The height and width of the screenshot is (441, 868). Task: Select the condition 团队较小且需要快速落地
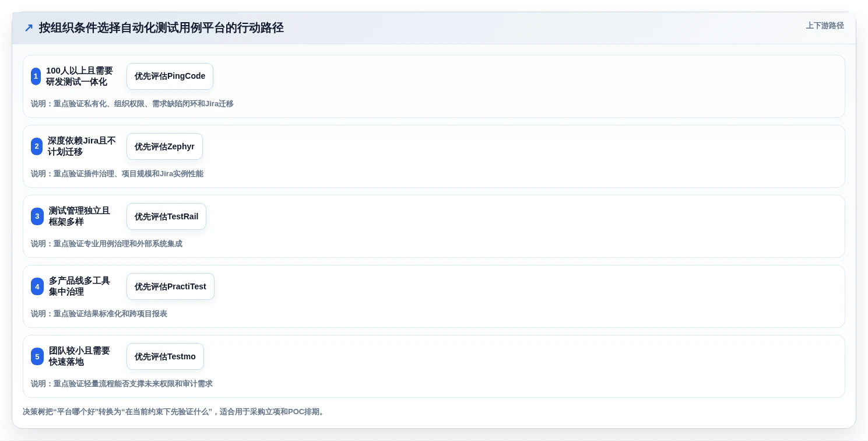79,356
